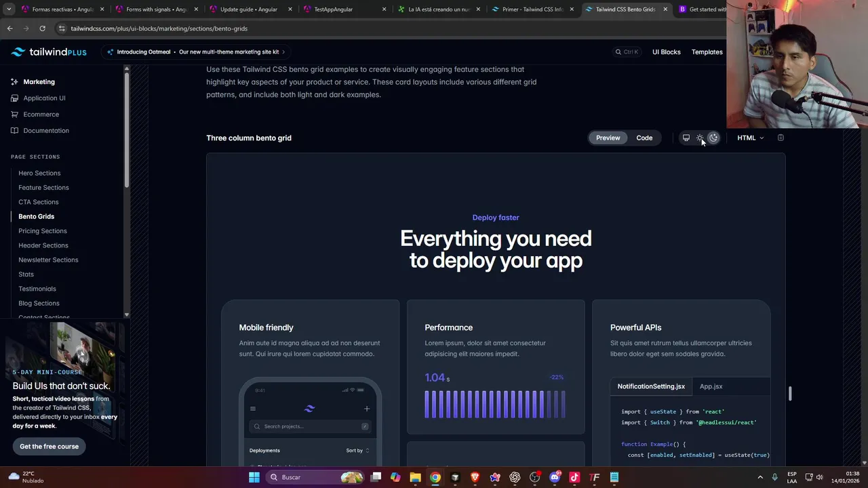Select Documentation in the sidebar
868x488 pixels.
coord(46,131)
